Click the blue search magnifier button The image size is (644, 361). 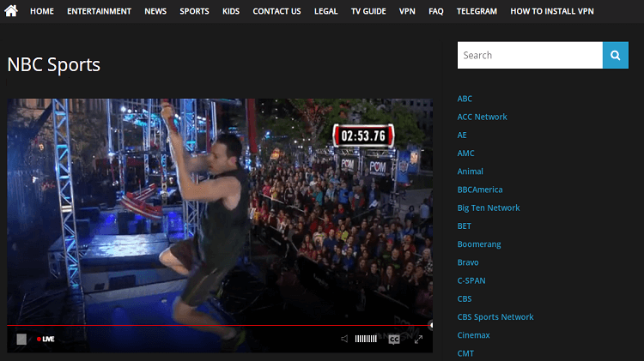(x=616, y=55)
